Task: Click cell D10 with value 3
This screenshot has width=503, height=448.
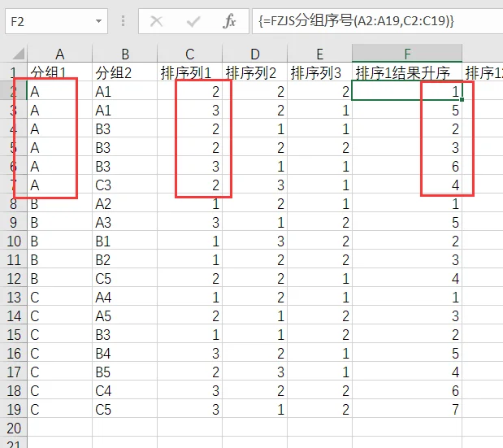Action: (254, 241)
